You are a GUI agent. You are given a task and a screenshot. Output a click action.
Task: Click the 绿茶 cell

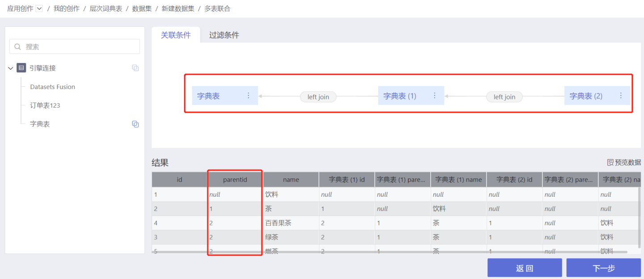(x=291, y=237)
